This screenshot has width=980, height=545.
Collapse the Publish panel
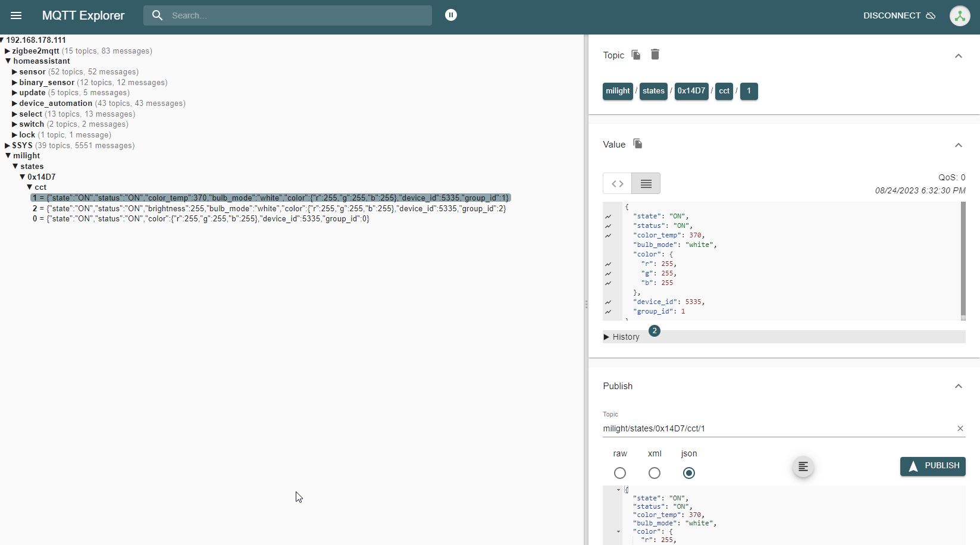(958, 386)
